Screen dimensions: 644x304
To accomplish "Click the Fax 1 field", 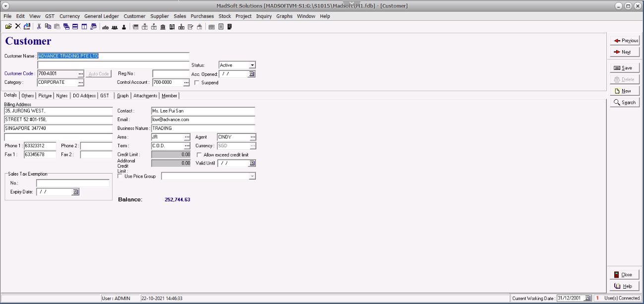I will click(40, 155).
